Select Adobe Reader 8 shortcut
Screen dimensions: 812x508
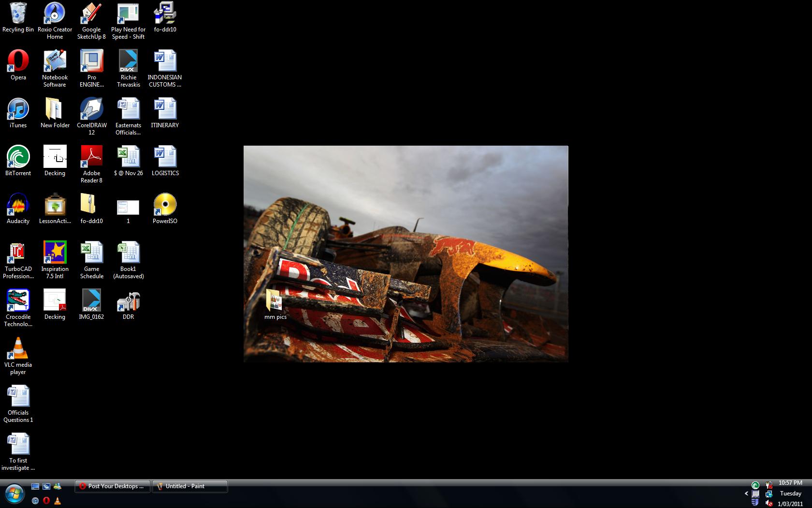91,164
